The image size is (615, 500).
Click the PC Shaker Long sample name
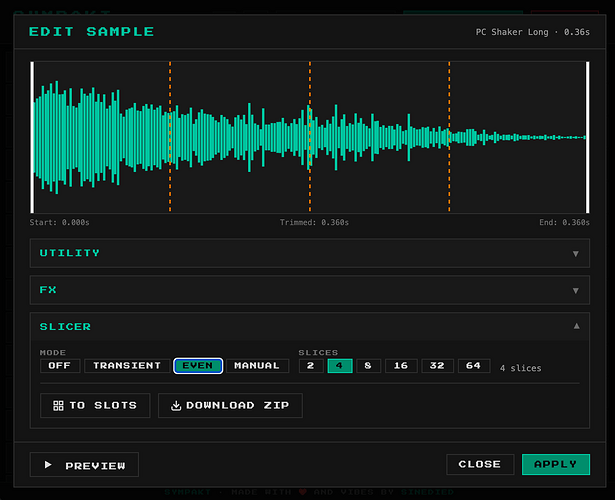click(x=512, y=32)
